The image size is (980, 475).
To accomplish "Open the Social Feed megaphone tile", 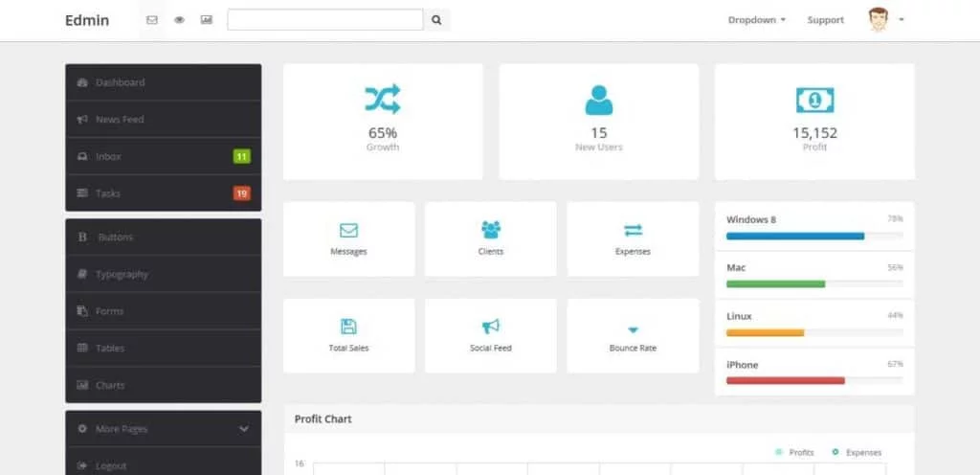I will [491, 335].
